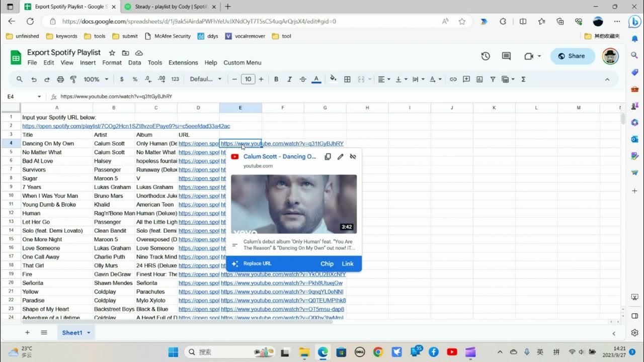Open the Windows Start button
Viewport: 644px width, 362px height.
coord(173,352)
